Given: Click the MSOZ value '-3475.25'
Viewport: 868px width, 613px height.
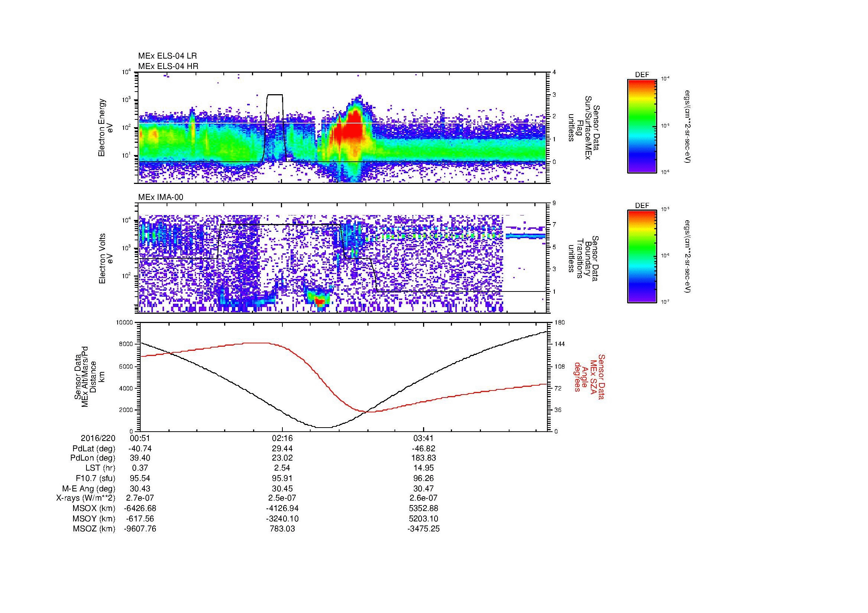Looking at the screenshot, I should tap(423, 529).
